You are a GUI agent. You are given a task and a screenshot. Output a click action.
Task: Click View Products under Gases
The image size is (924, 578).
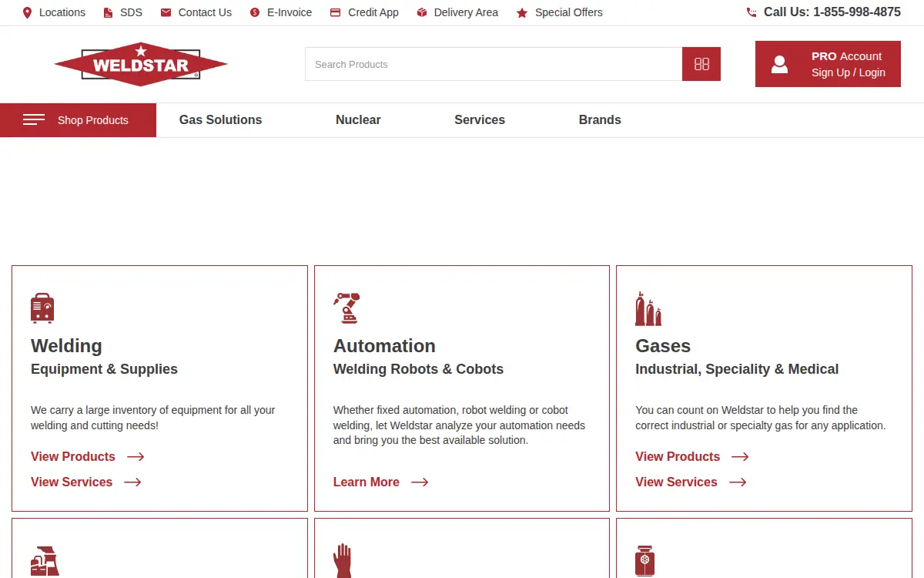[x=678, y=457]
